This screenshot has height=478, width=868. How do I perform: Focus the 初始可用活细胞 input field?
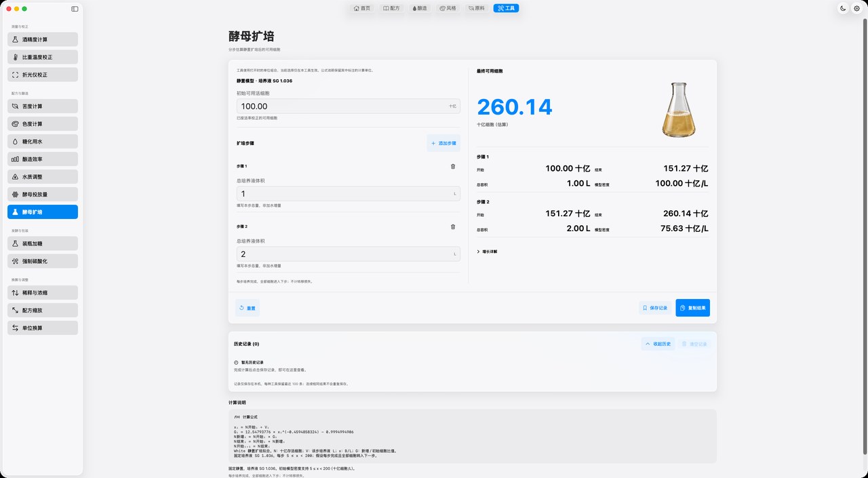[348, 106]
